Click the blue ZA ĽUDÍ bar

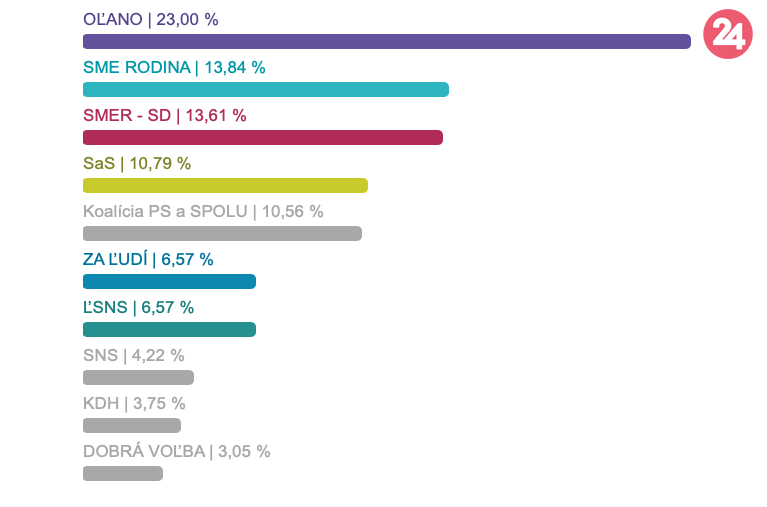(x=169, y=281)
